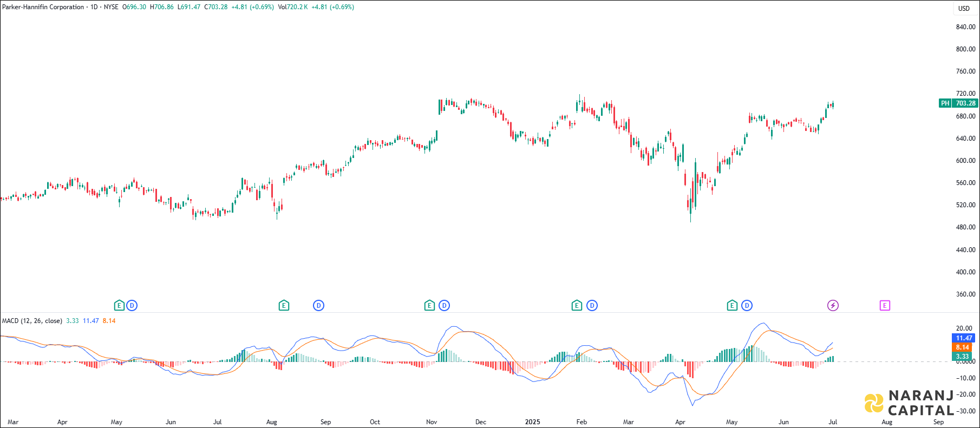This screenshot has height=428, width=980.
Task: Click the green 3.33 histogram axis tag
Action: pyautogui.click(x=962, y=357)
